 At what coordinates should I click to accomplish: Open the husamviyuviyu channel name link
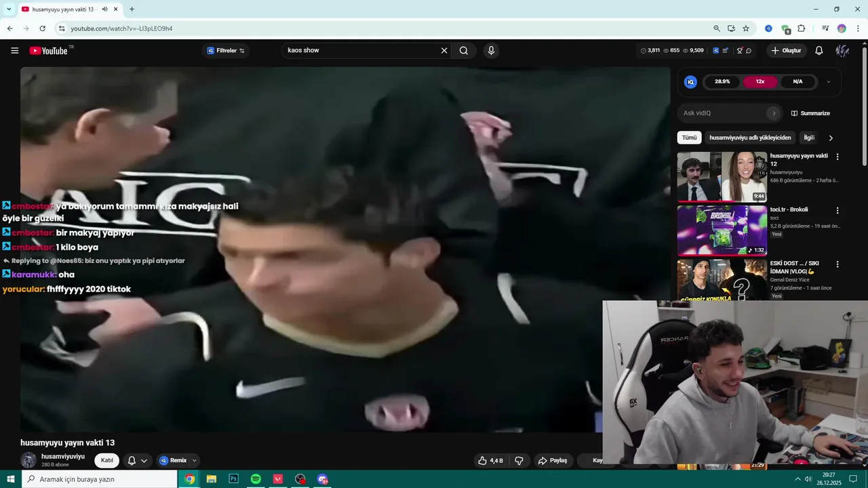point(63,457)
